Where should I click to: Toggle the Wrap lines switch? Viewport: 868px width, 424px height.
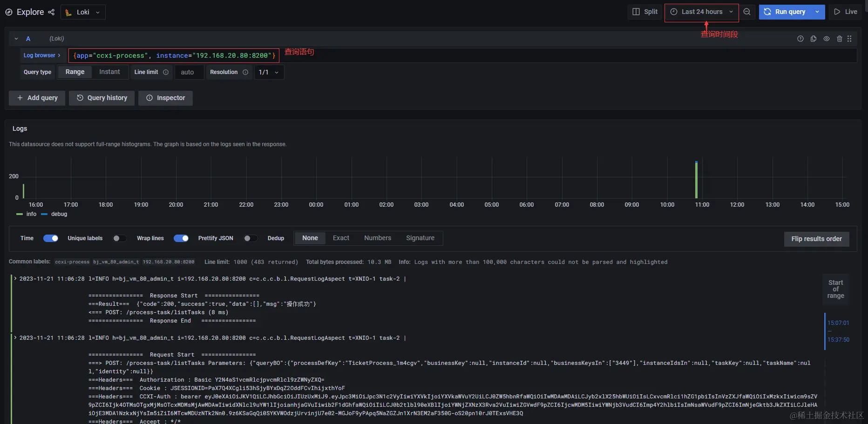181,238
